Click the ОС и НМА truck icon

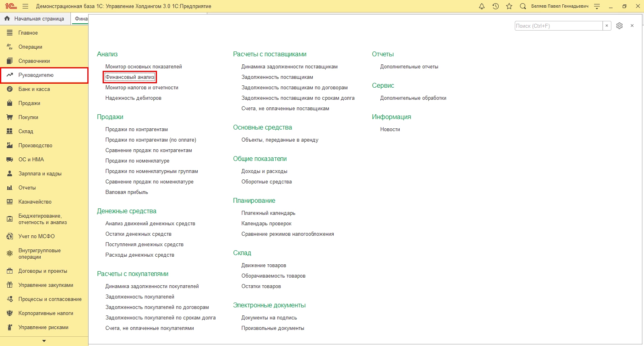[10, 159]
